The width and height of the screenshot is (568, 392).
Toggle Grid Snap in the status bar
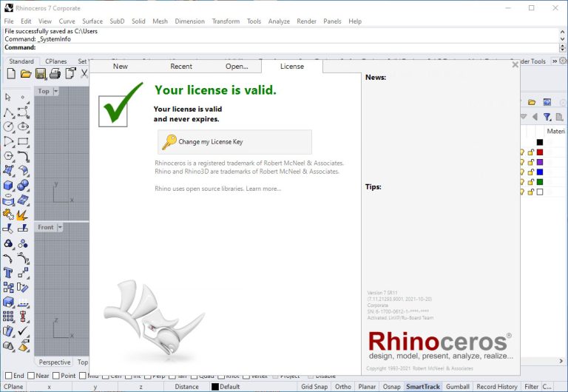pyautogui.click(x=314, y=387)
